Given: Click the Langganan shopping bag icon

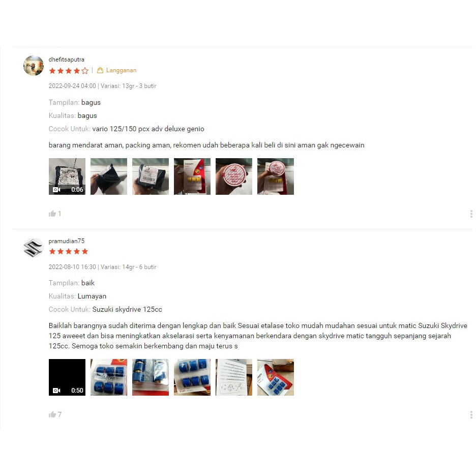Looking at the screenshot, I should (x=100, y=70).
